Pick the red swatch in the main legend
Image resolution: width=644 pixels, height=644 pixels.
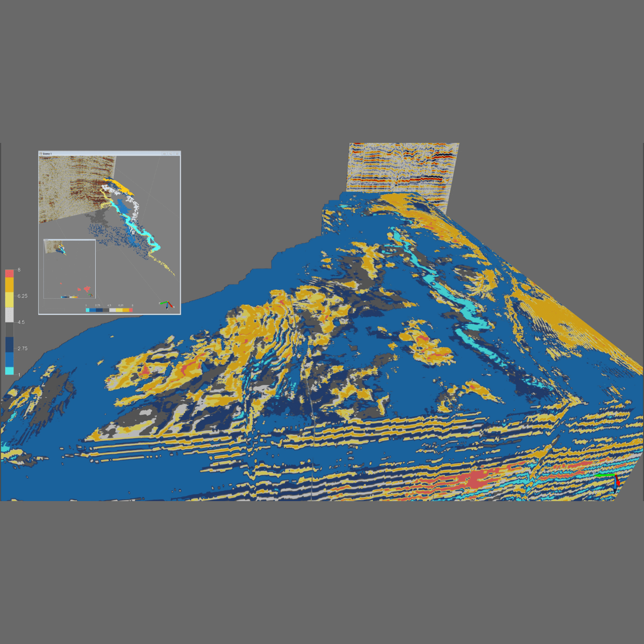[9, 274]
